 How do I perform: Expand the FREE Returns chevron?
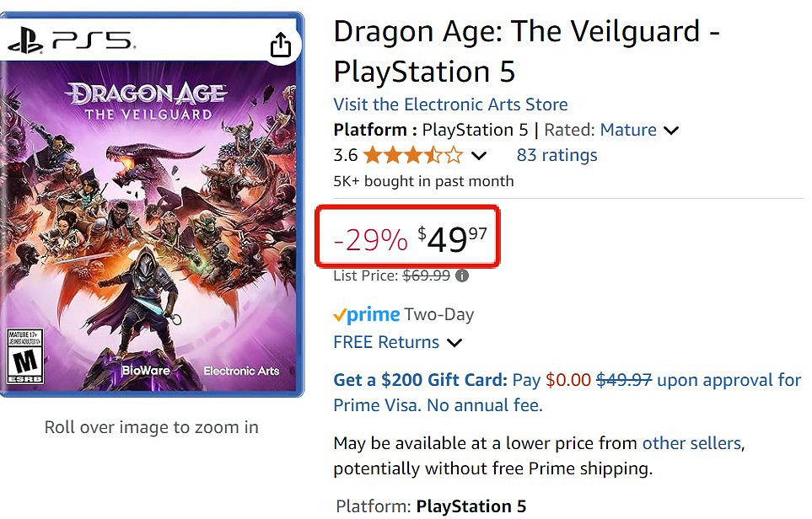(x=454, y=343)
